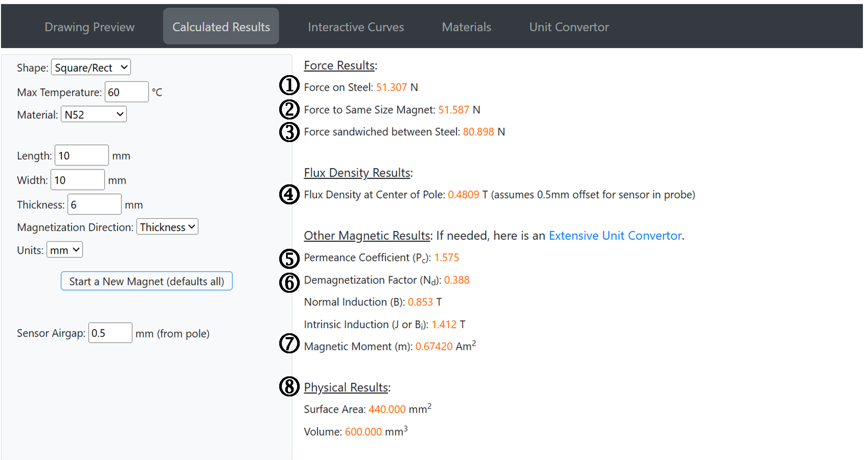Go to the Materials tab

pyautogui.click(x=466, y=27)
